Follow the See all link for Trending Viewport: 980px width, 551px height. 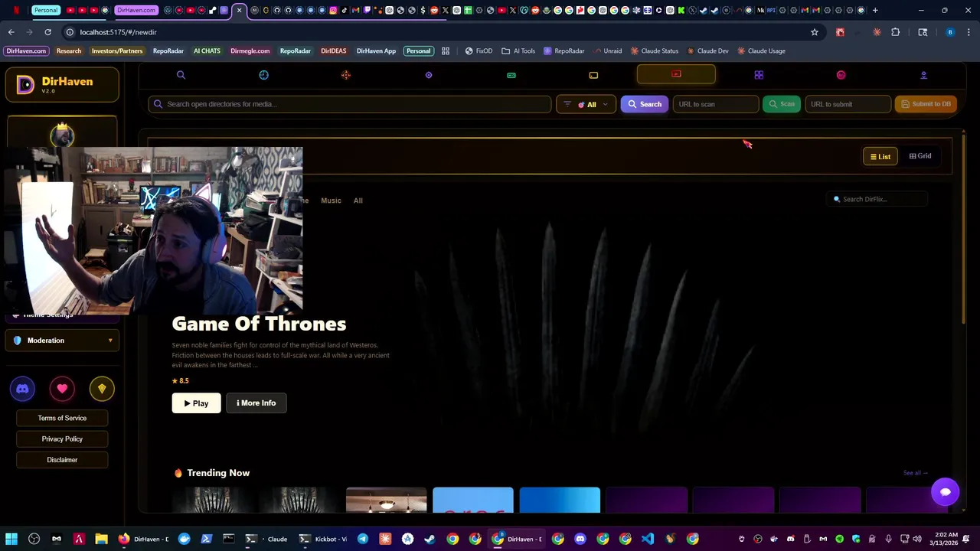click(x=915, y=473)
